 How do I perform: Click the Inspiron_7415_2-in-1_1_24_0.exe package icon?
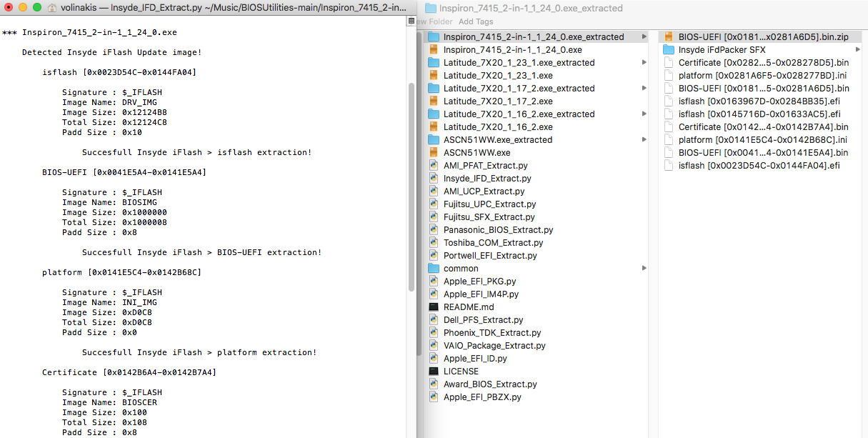click(x=434, y=50)
